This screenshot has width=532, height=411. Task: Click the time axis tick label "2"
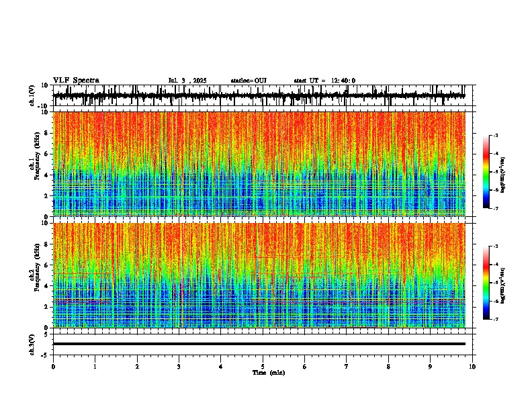coord(137,367)
